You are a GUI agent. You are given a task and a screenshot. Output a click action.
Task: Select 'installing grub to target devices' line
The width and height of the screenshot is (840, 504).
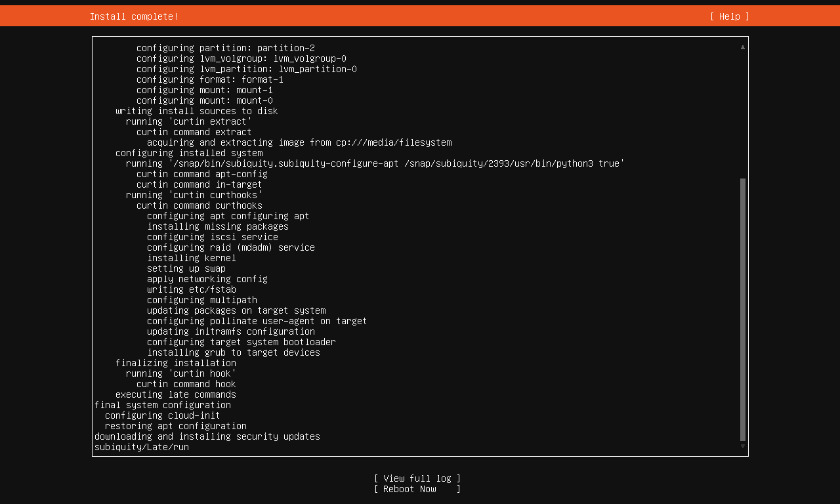click(x=234, y=352)
